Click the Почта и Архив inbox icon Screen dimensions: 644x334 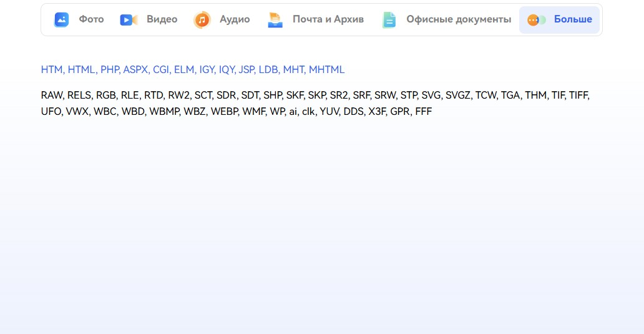click(x=275, y=20)
